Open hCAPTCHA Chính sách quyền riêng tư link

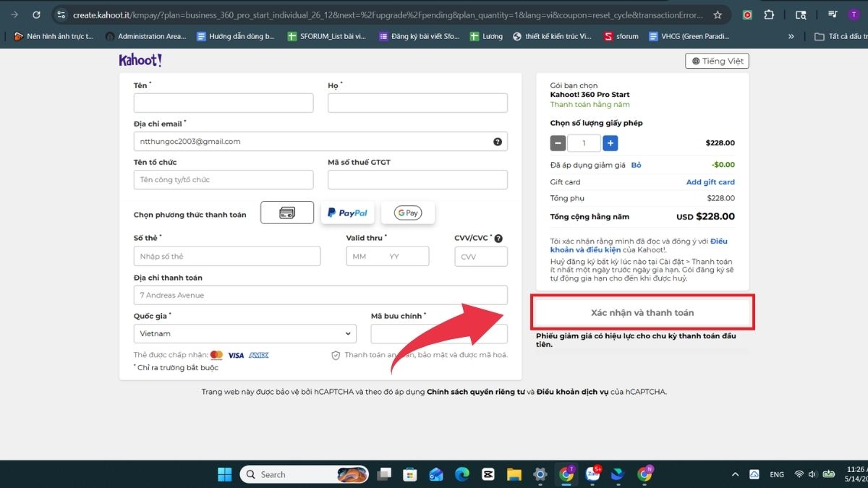475,392
